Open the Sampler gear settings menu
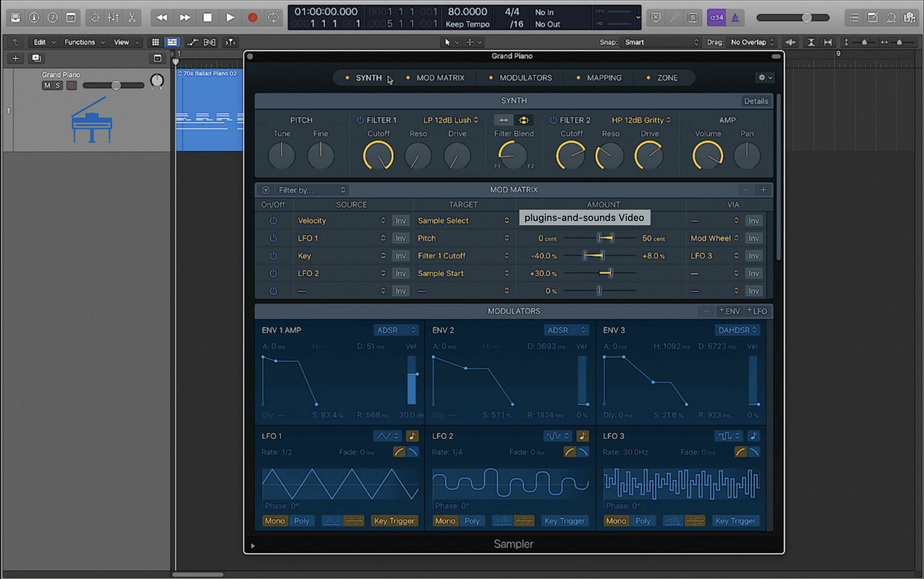The height and width of the screenshot is (579, 924). pyautogui.click(x=765, y=78)
